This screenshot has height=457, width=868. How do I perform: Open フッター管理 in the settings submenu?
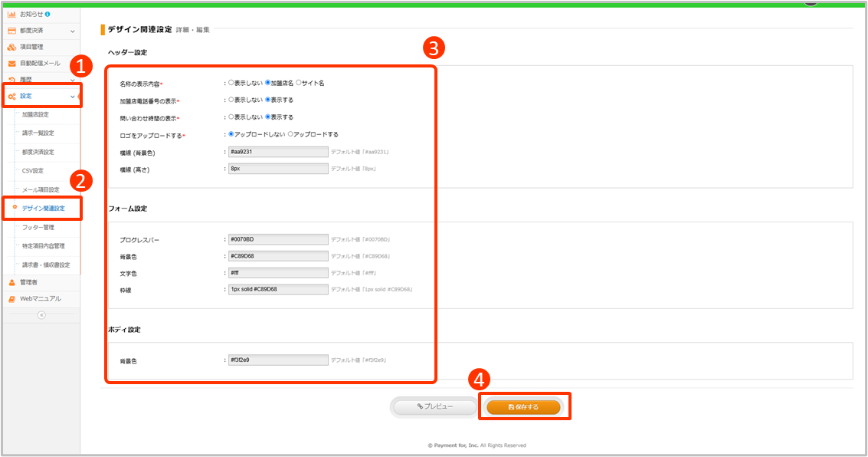click(38, 227)
